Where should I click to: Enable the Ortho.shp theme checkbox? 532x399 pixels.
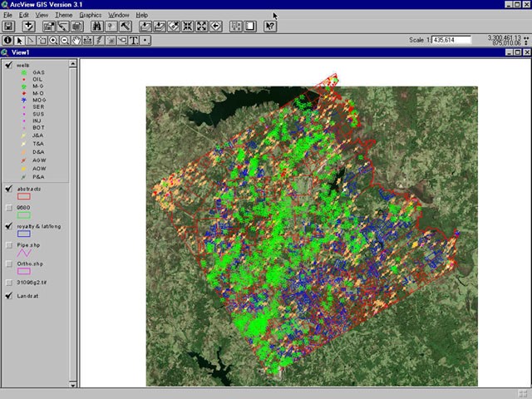click(8, 264)
